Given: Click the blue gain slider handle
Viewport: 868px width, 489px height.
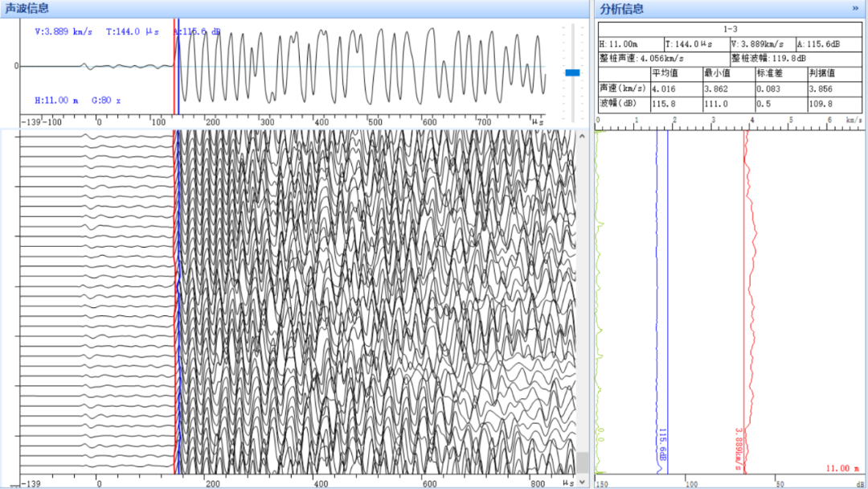Looking at the screenshot, I should point(572,72).
